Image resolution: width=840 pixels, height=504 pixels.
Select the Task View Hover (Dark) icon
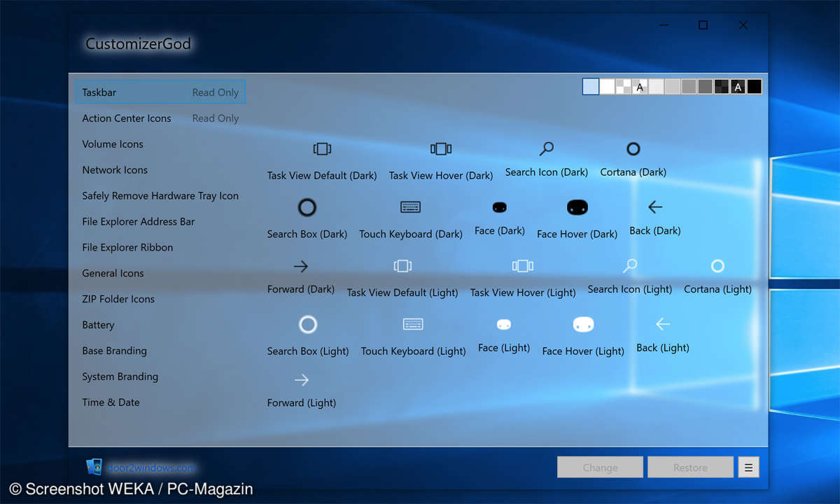(441, 148)
